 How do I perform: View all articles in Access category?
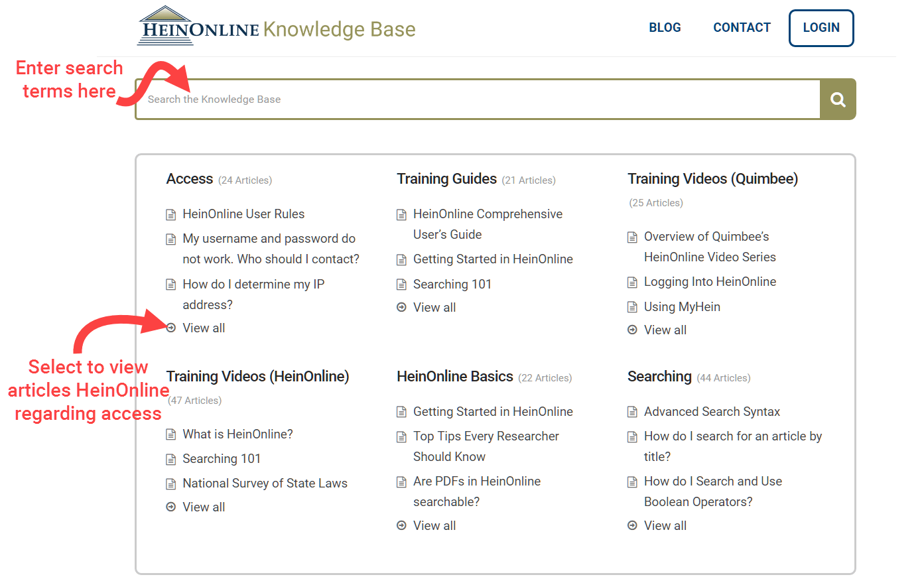[x=204, y=328]
